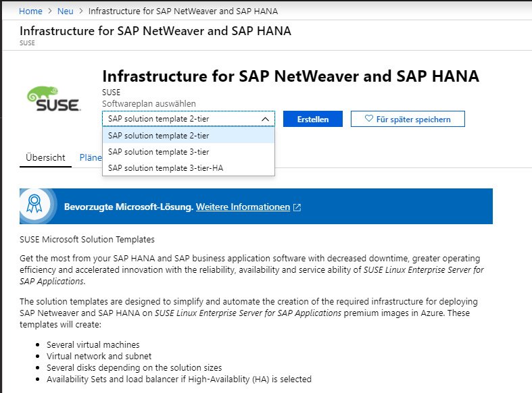Navigate to Neu in the breadcrumb

click(66, 11)
